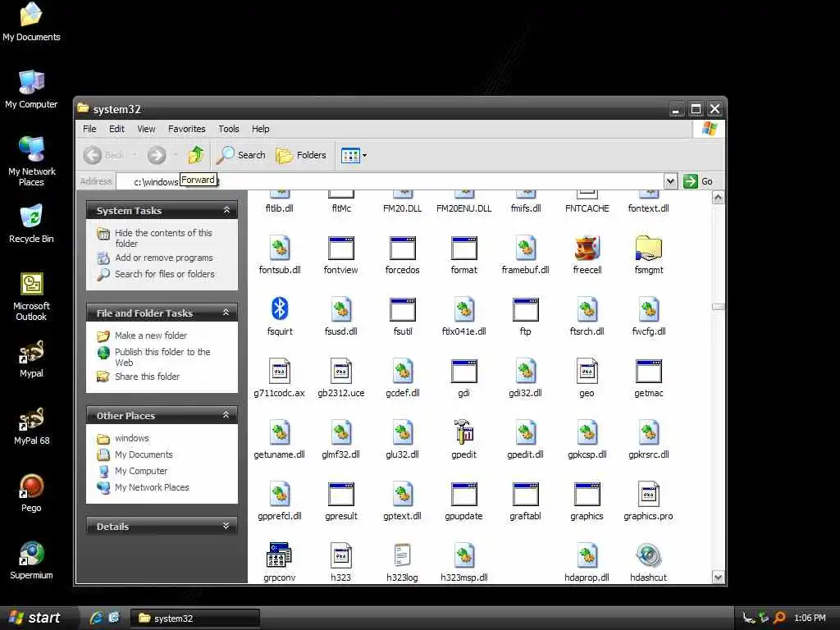Open the Tools menu
Screen dimensions: 840x630
[x=229, y=129]
